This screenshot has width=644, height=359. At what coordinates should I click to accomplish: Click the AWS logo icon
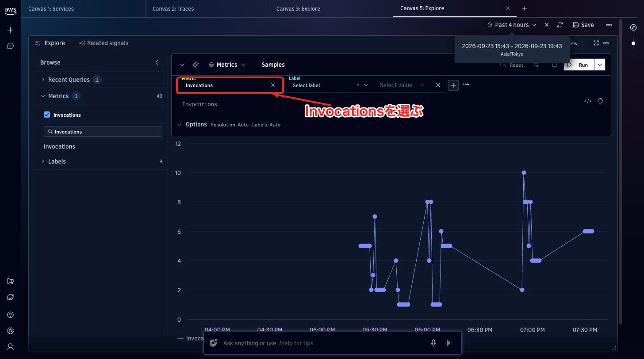pos(11,11)
